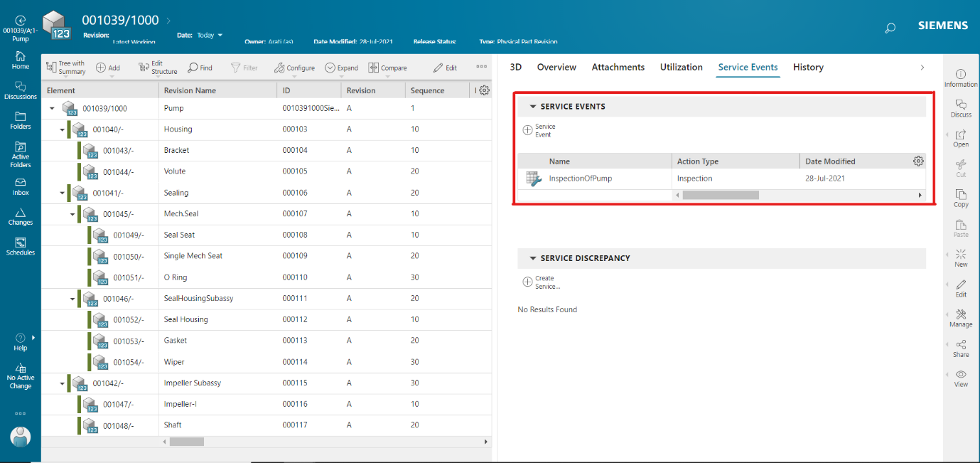Collapse the Service Events section
980x463 pixels.
[x=532, y=107]
